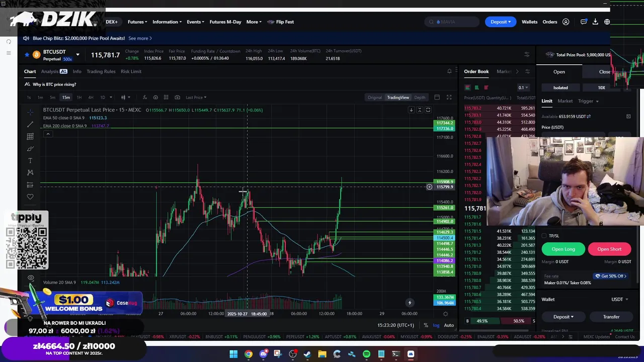The width and height of the screenshot is (644, 362).
Task: Show only bids green order book view
Action: click(x=476, y=87)
